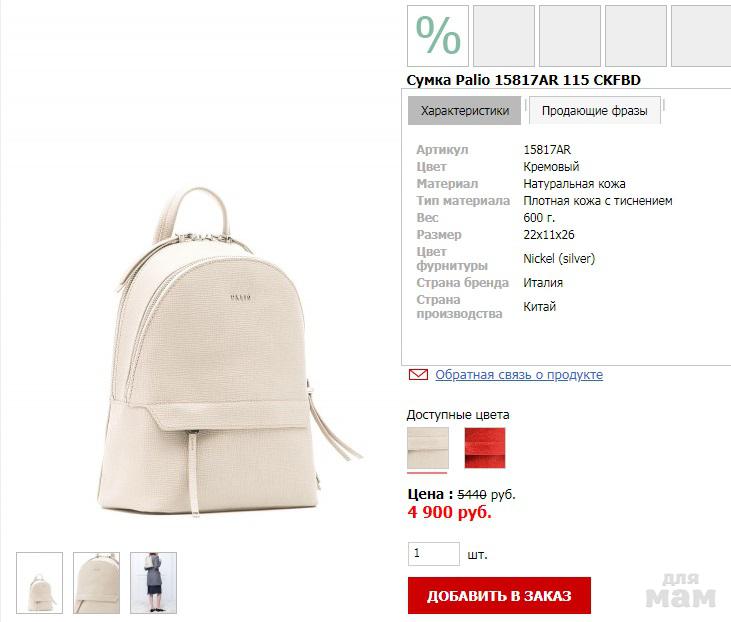Click the red 4 900 руб. price

tap(450, 512)
